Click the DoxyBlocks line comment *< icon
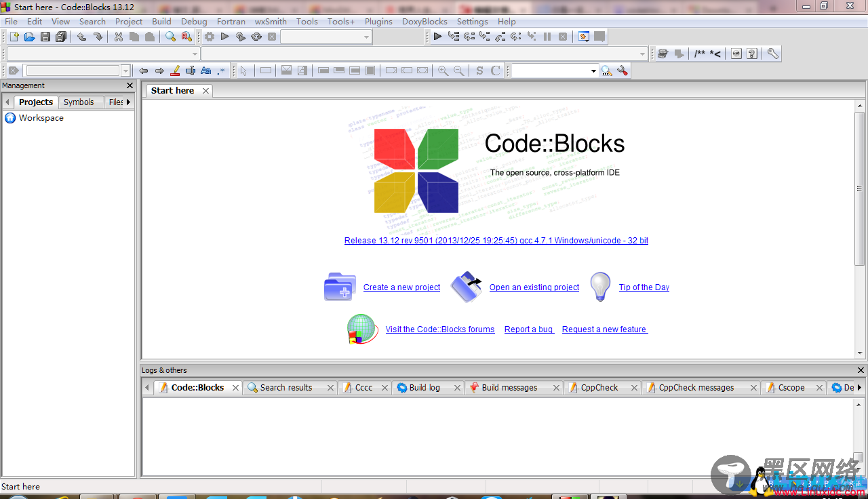 (x=715, y=54)
